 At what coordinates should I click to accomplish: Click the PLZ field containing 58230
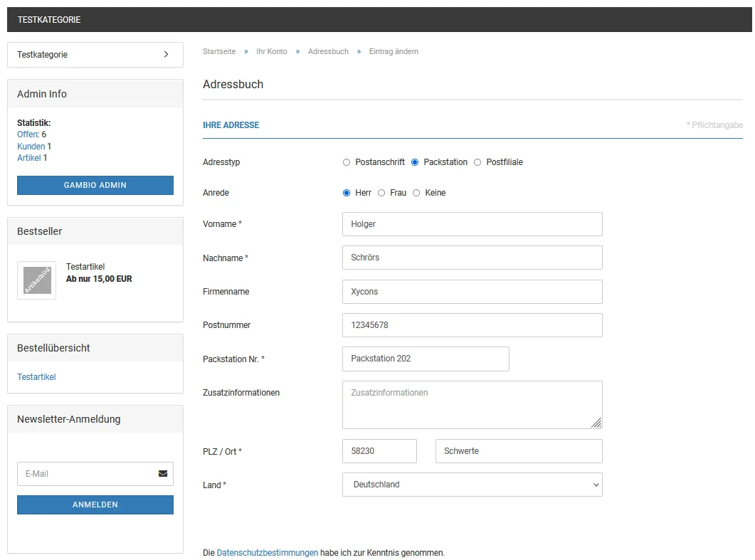coord(379,451)
